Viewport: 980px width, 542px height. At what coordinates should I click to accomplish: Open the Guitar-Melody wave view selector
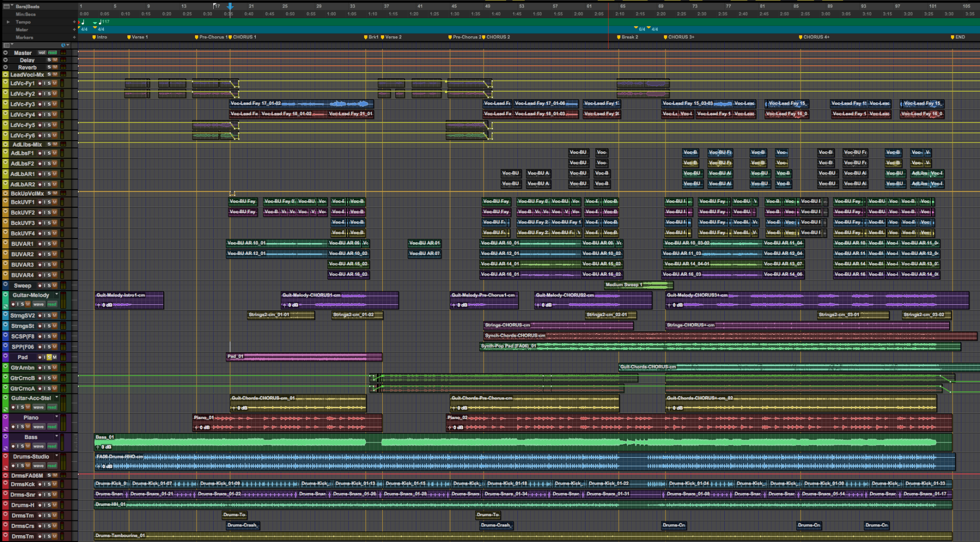(x=39, y=304)
